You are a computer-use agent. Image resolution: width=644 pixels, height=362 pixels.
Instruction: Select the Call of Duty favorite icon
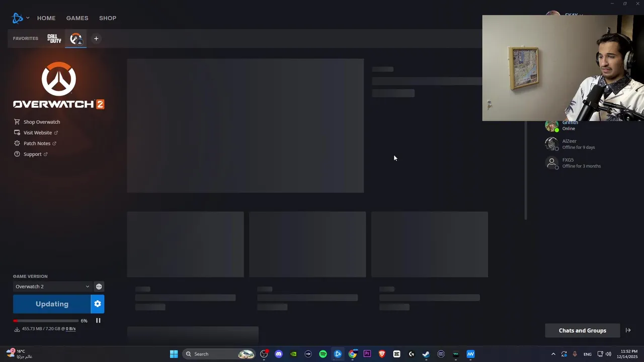(x=54, y=39)
